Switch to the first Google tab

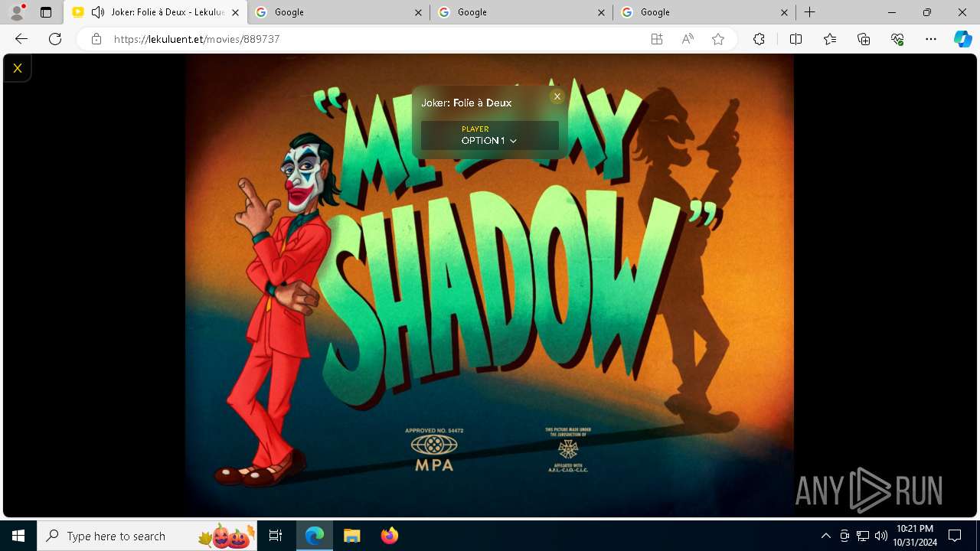pos(338,12)
